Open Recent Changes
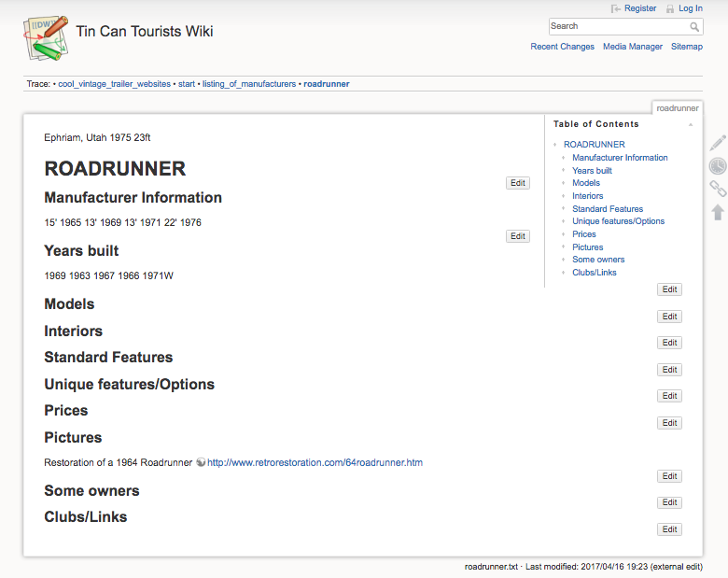Image resolution: width=728 pixels, height=578 pixels. 562,47
